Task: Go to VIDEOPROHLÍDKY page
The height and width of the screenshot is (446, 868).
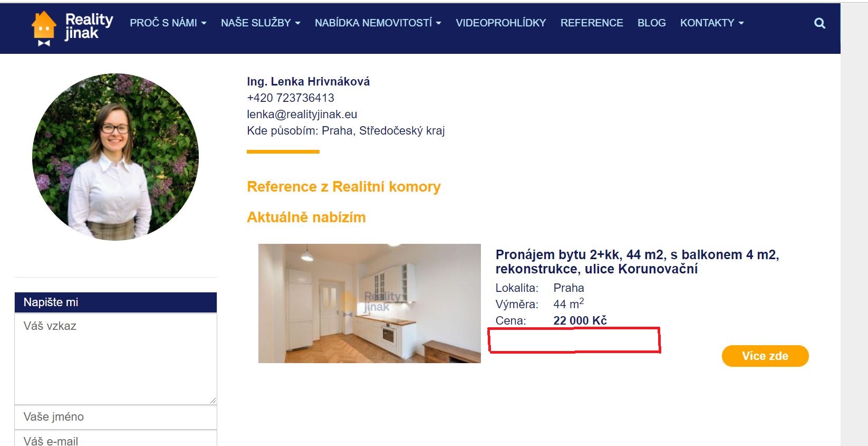Action: pos(501,23)
